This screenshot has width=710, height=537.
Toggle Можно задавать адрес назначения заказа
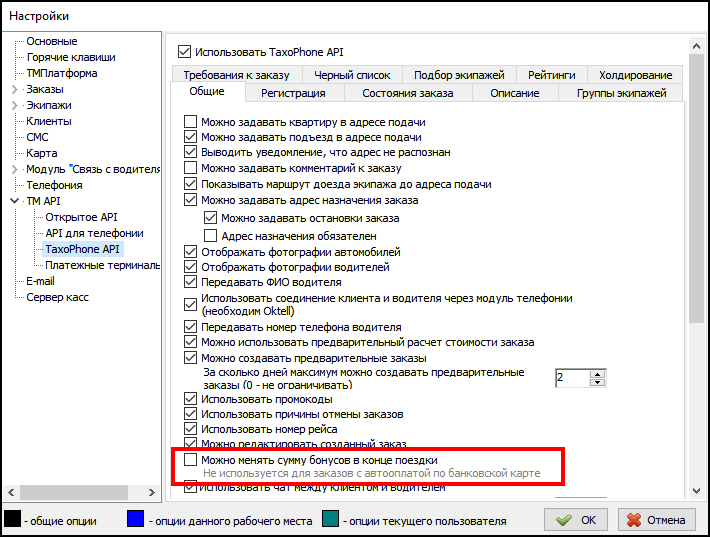point(190,200)
